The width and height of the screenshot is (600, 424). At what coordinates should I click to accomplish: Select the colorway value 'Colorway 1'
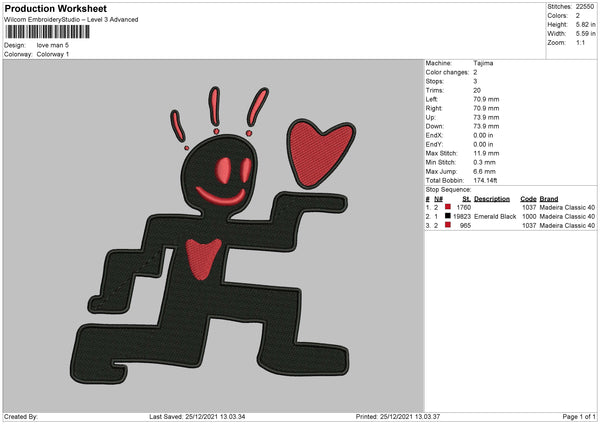tap(53, 54)
